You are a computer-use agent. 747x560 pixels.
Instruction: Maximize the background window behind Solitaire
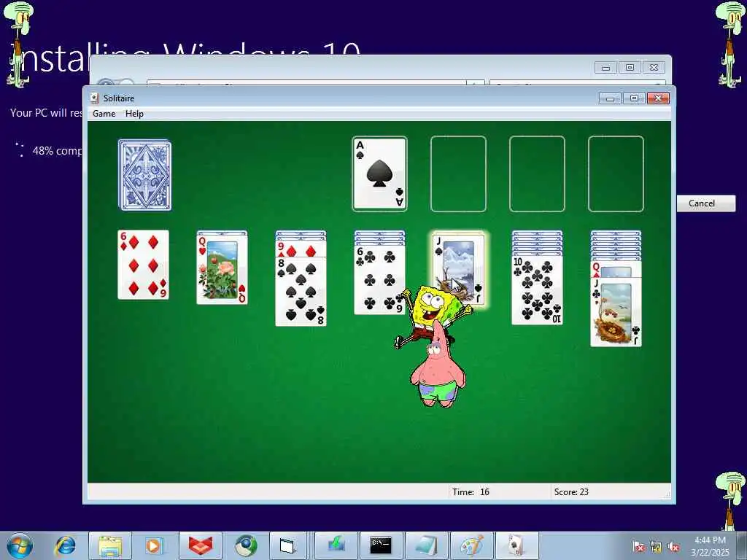630,68
